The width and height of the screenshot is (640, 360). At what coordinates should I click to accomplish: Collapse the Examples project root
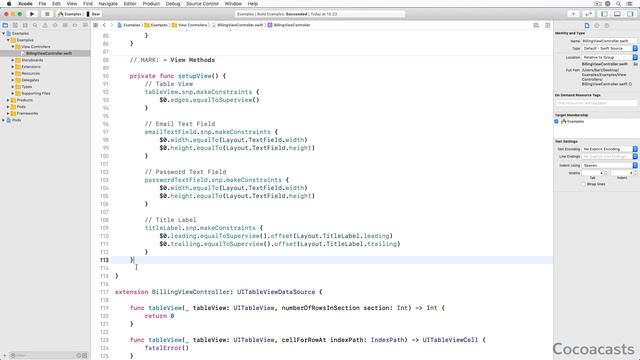4,33
